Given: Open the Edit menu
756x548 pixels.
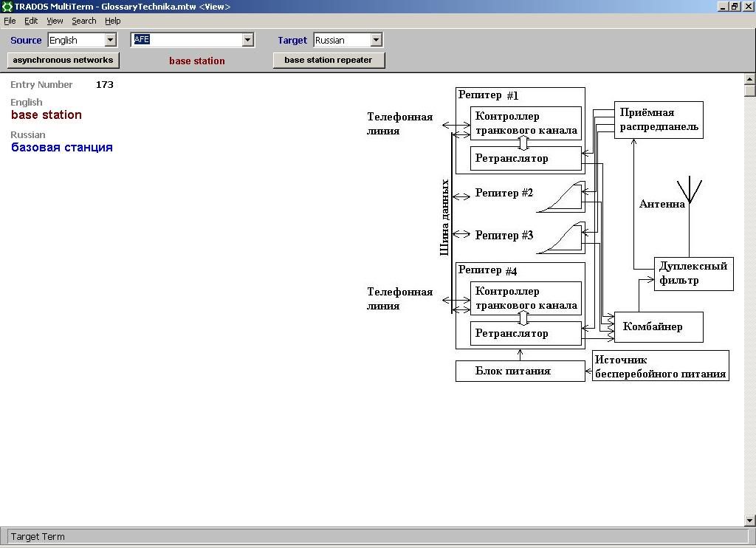Looking at the screenshot, I should [x=31, y=21].
